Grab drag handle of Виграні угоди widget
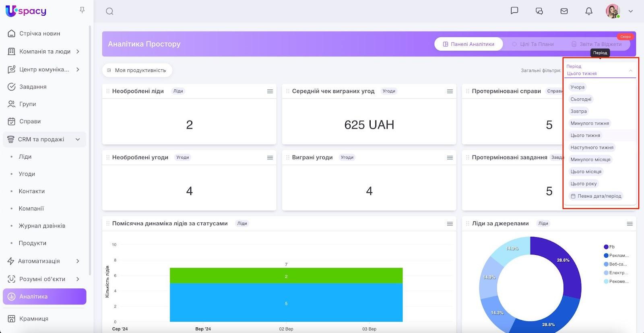 click(x=288, y=157)
